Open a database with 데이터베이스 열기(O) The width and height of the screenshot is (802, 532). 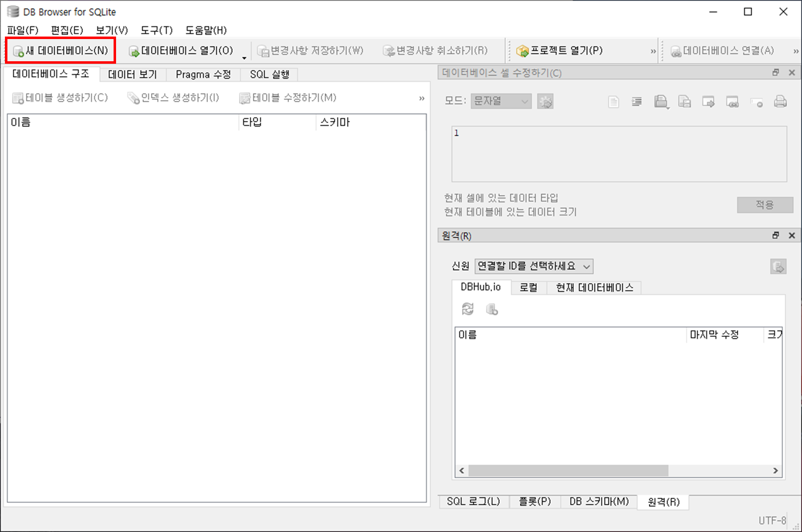pyautogui.click(x=181, y=50)
